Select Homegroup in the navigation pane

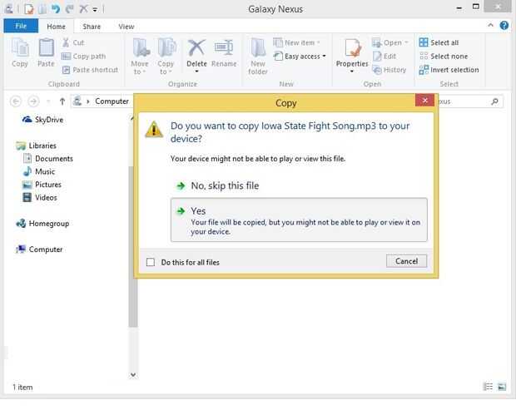[x=42, y=224]
